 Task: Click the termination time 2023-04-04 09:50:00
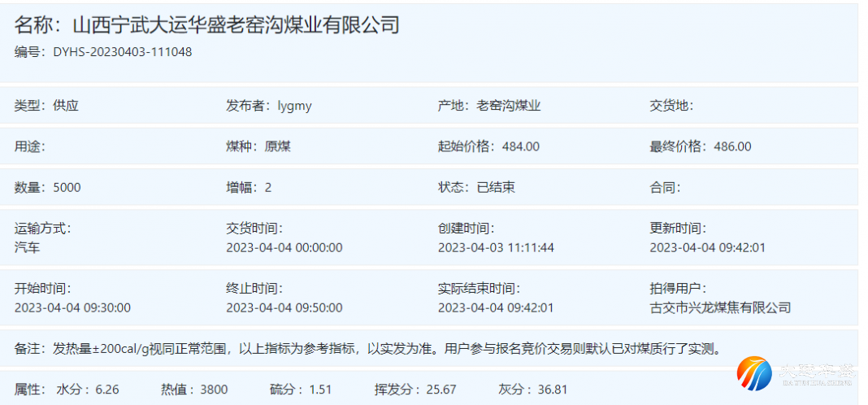(x=284, y=307)
